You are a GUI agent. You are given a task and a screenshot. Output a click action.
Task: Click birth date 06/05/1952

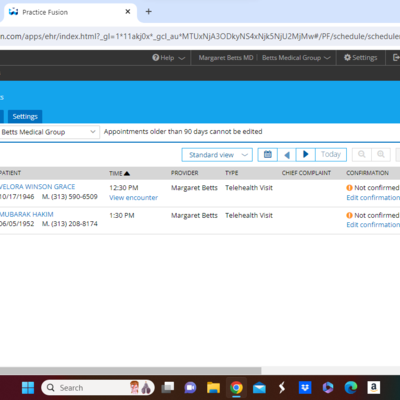(17, 224)
